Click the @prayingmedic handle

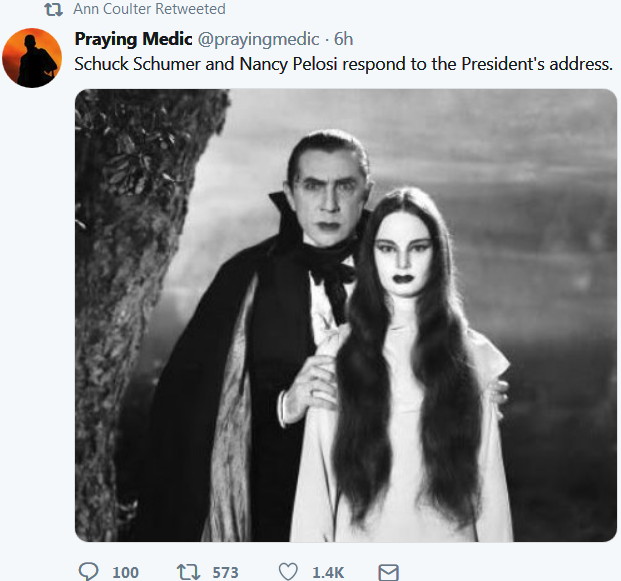tap(254, 40)
